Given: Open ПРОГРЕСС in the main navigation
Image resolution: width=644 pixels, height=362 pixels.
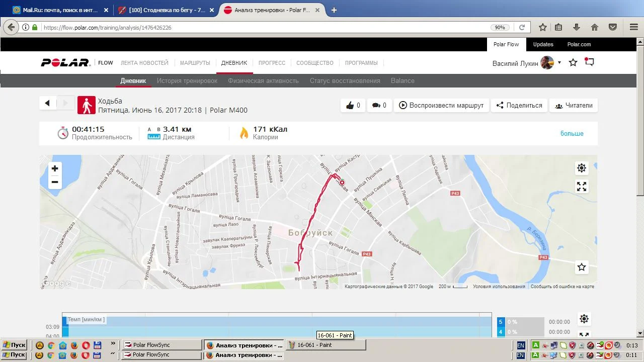Looking at the screenshot, I should pos(272,63).
